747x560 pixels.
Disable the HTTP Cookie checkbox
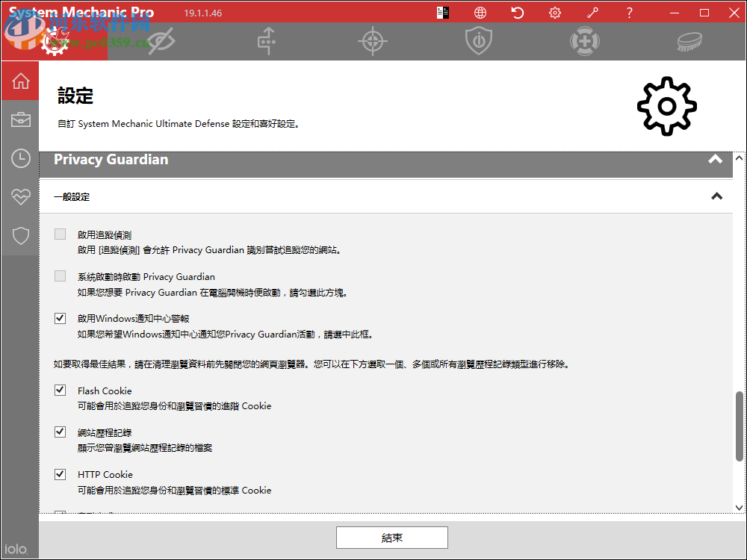pyautogui.click(x=60, y=473)
